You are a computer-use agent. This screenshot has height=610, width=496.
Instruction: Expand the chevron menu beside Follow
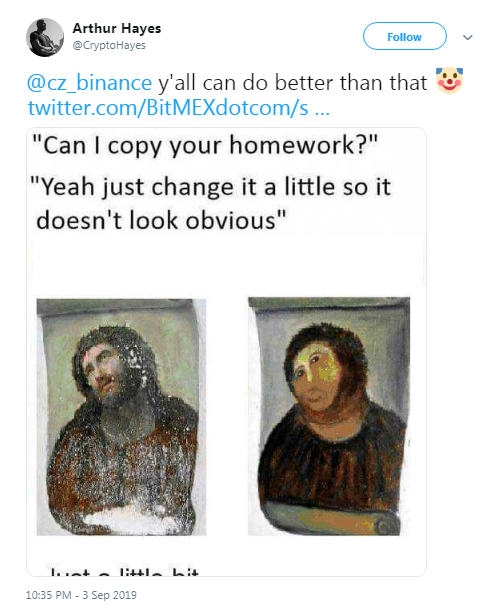[x=467, y=37]
